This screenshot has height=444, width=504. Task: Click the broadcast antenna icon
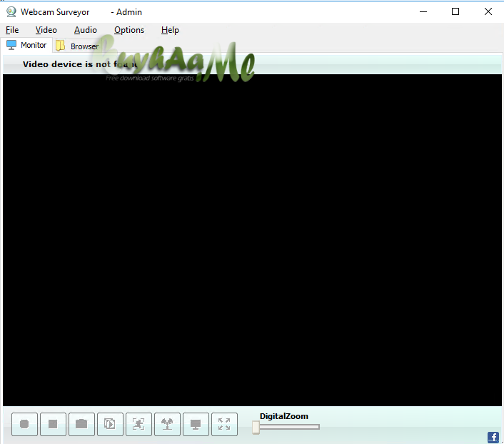tap(167, 424)
